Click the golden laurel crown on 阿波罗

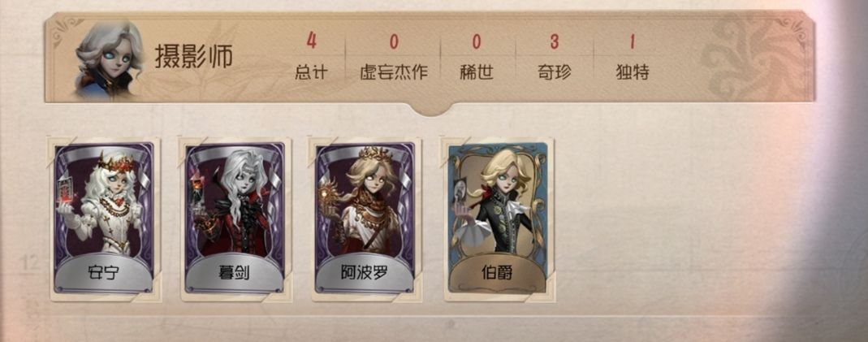tap(375, 153)
